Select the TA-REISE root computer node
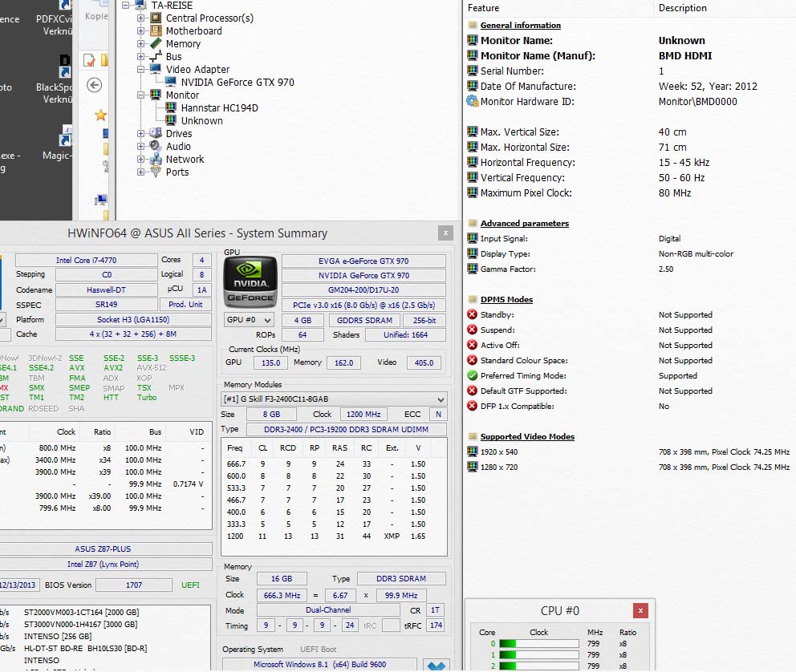This screenshot has height=672, width=796. (x=172, y=6)
